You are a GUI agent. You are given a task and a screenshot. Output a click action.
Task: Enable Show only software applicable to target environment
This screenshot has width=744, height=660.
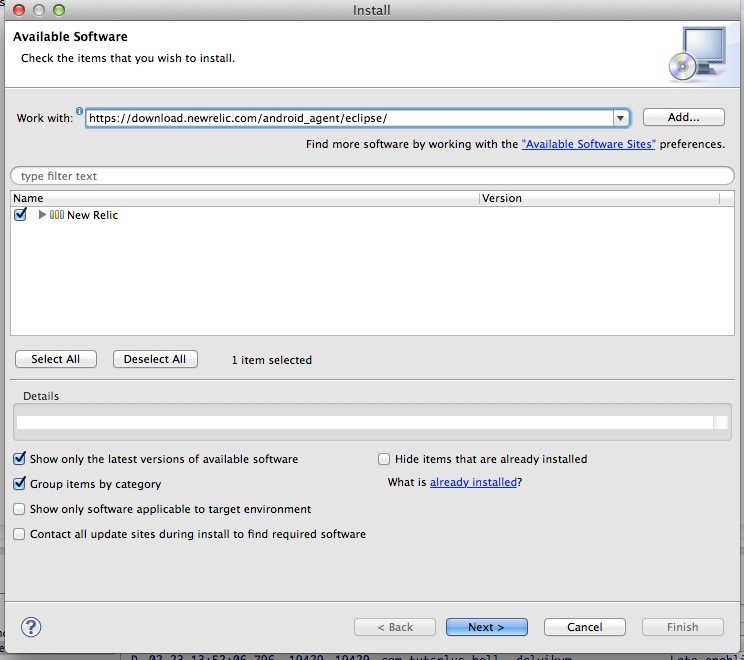click(19, 509)
